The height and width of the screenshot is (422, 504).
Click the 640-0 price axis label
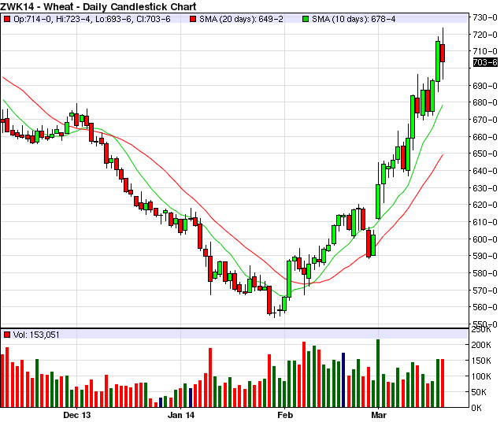[x=485, y=171]
